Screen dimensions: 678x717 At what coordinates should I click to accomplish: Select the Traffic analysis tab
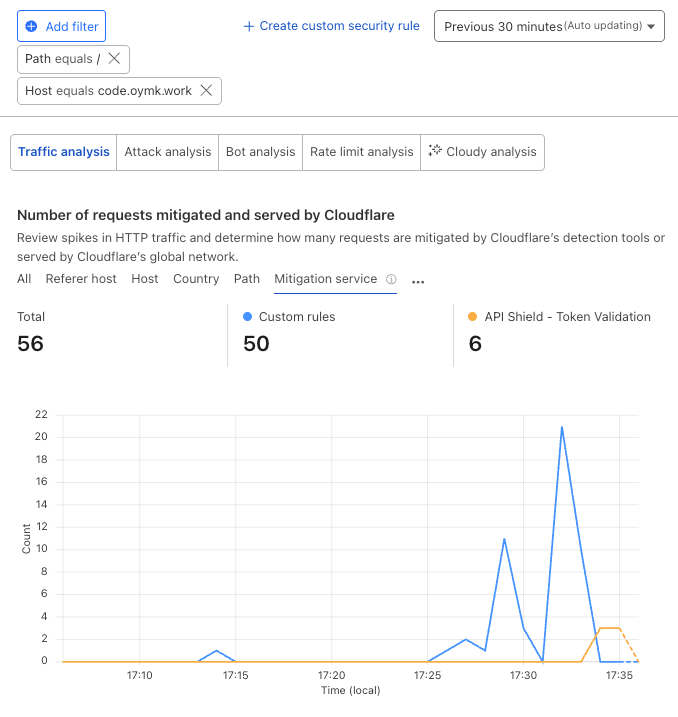(x=64, y=152)
